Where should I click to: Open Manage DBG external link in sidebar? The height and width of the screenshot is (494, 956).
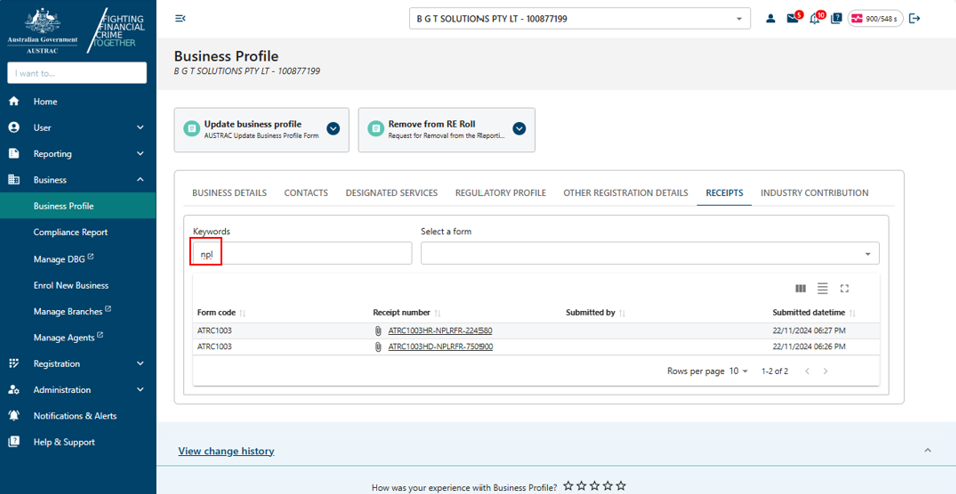[x=63, y=259]
